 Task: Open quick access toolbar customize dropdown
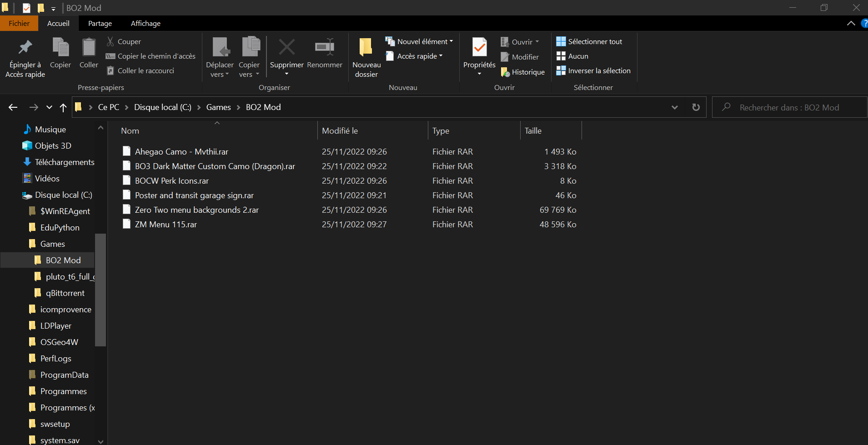coord(53,8)
